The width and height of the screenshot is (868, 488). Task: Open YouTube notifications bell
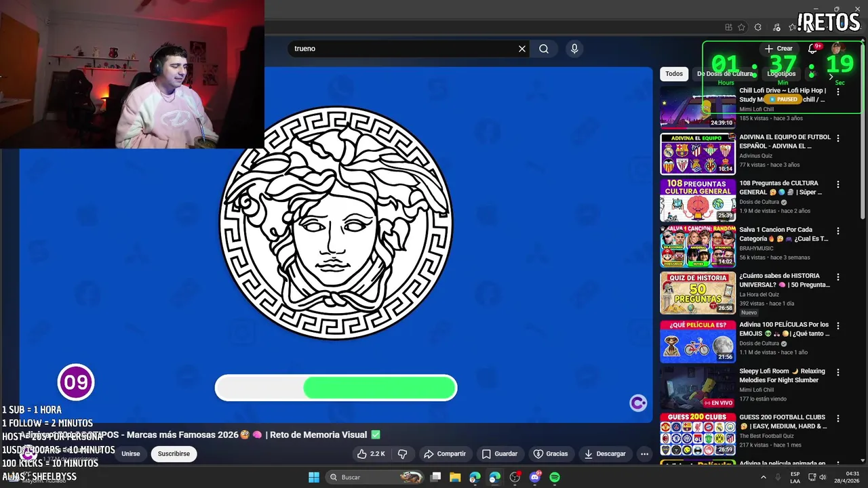(812, 49)
